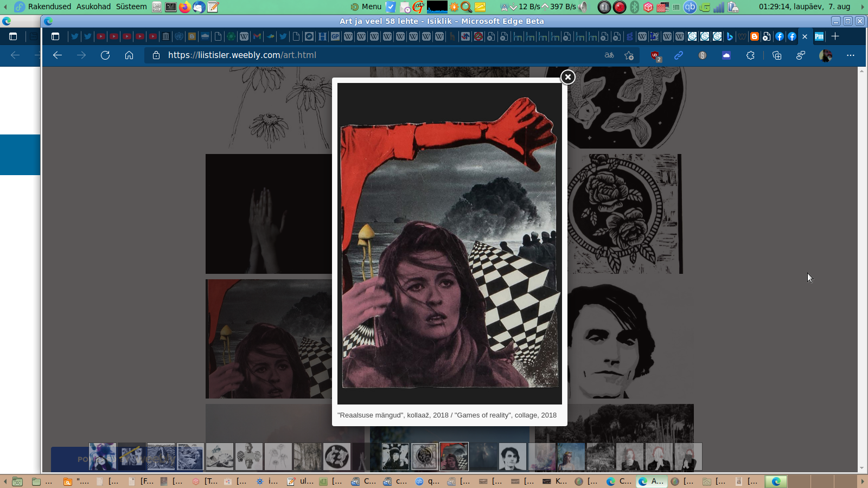Go back to the previous page in Edge
The image size is (868, 488).
(x=58, y=55)
